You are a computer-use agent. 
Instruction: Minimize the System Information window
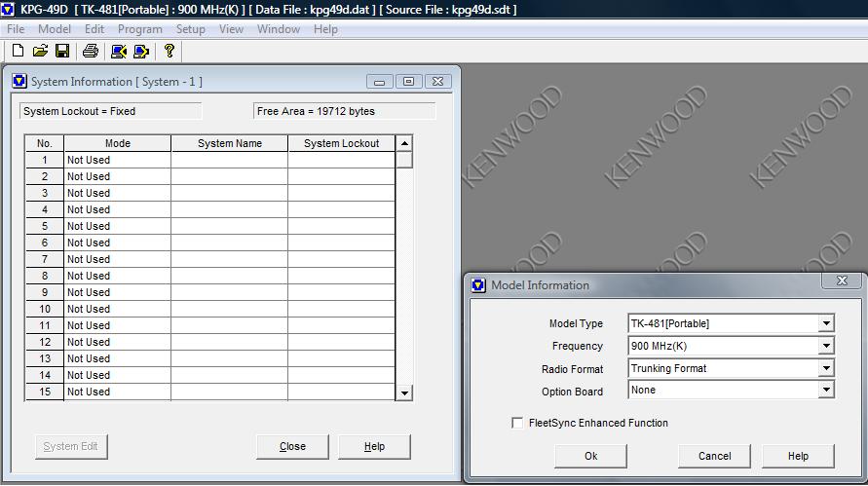379,82
